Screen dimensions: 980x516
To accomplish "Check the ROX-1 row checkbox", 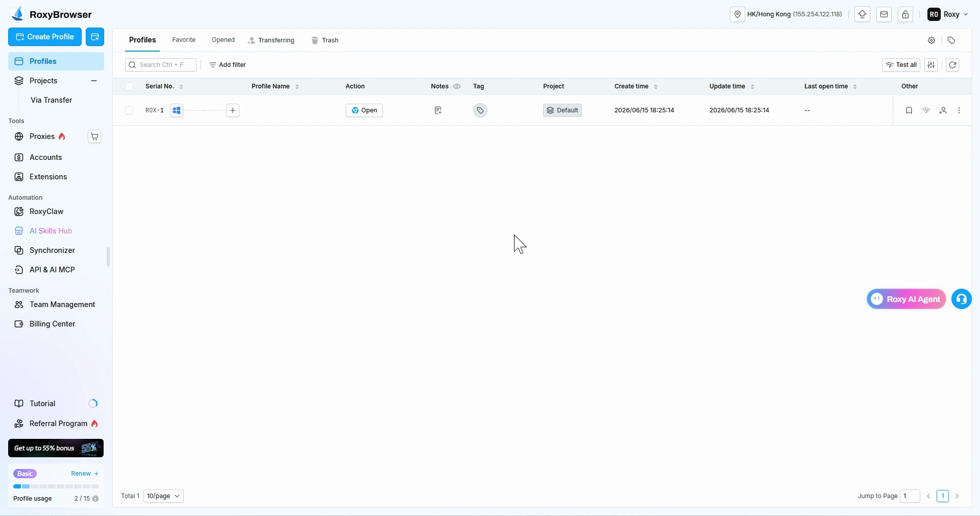I will [x=129, y=110].
